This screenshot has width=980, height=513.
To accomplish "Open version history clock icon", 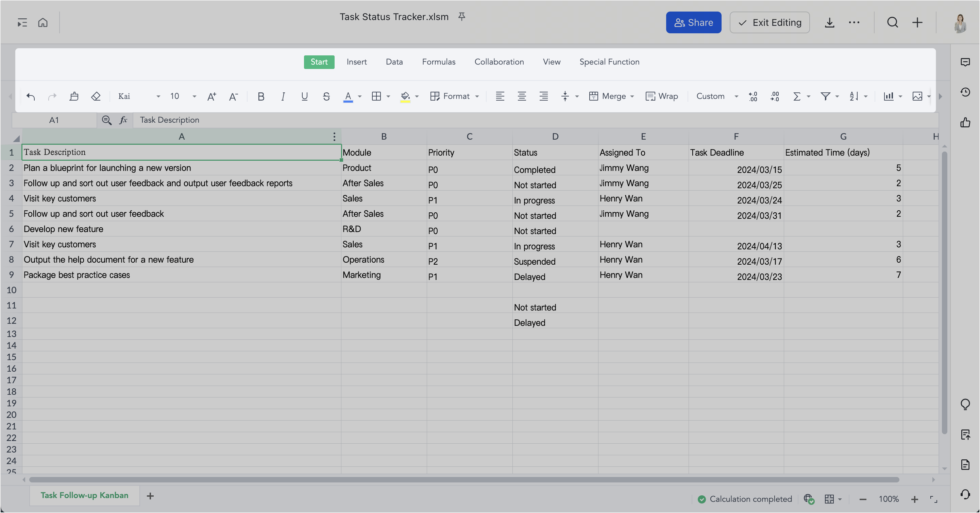I will pyautogui.click(x=965, y=92).
